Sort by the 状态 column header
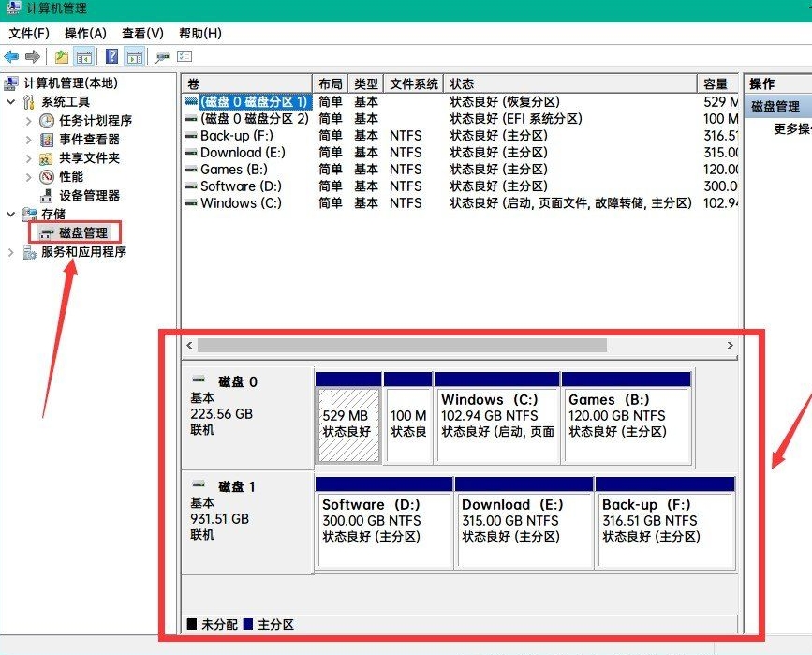This screenshot has width=812, height=655. (570, 83)
